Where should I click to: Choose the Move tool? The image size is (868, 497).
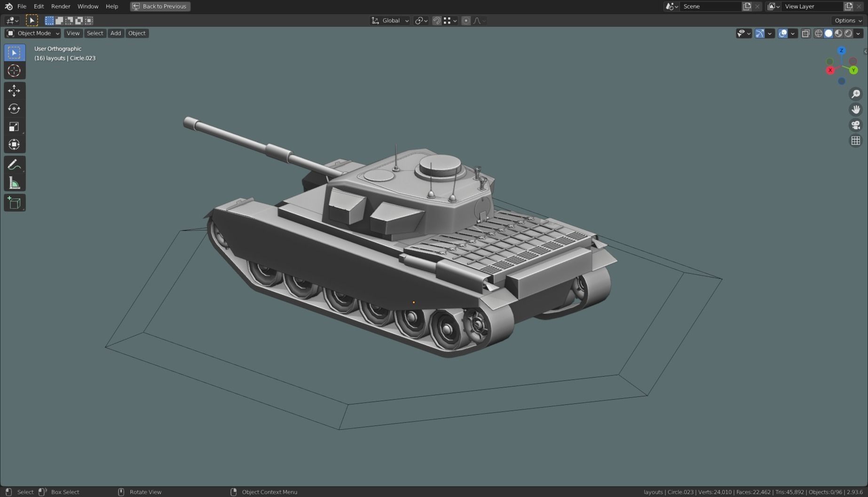(x=15, y=90)
